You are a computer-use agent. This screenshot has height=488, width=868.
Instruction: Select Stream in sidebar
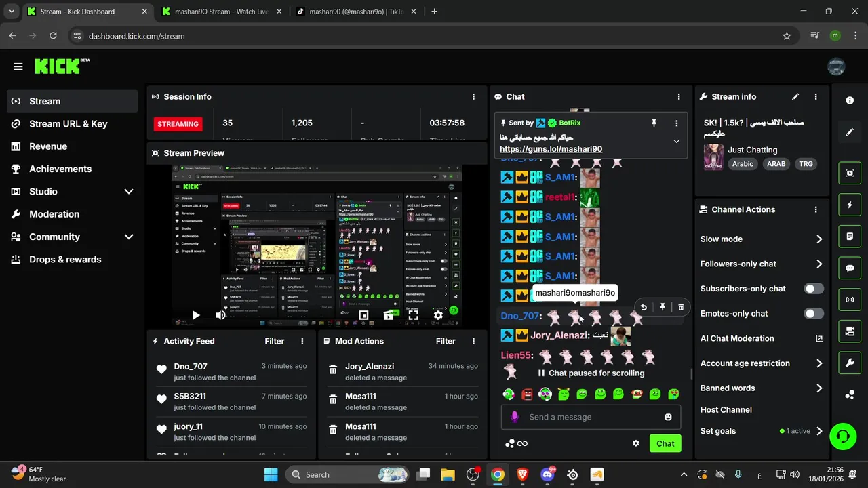73,101
